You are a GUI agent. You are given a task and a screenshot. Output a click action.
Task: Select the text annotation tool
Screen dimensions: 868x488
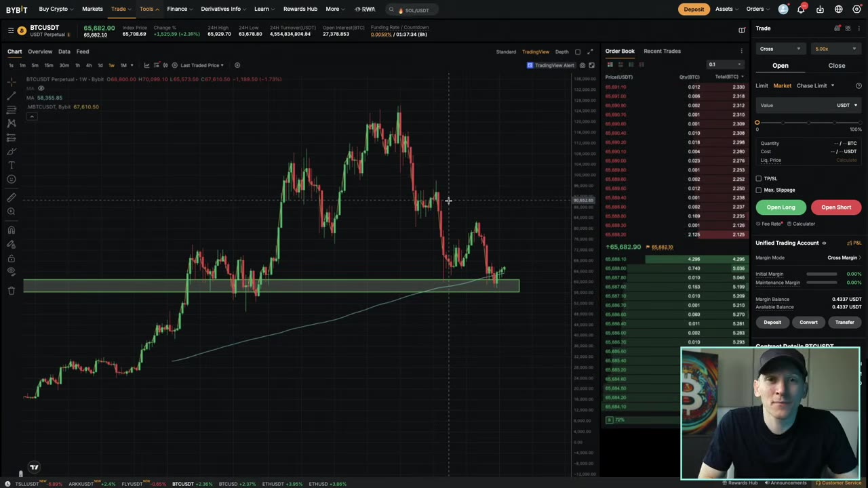coord(12,165)
